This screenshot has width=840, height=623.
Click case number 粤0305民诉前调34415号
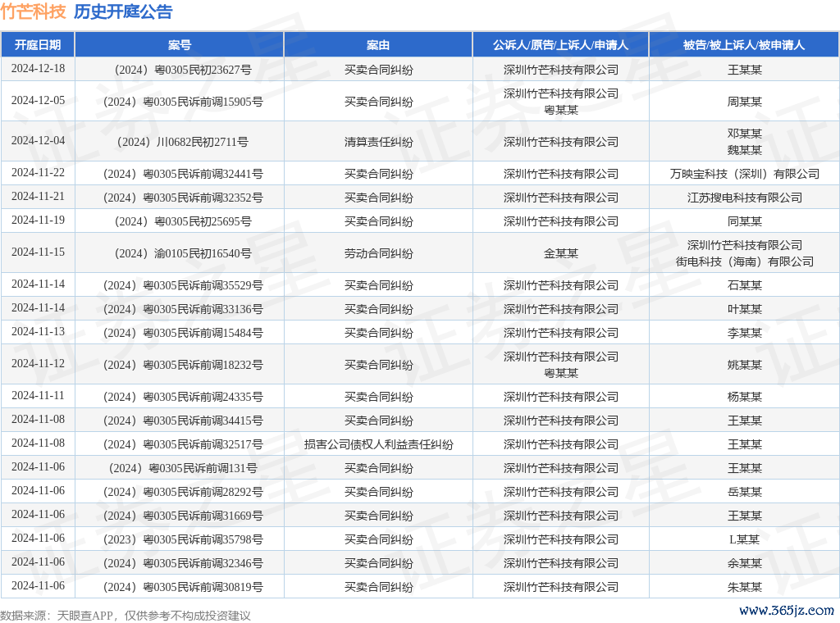tap(183, 421)
